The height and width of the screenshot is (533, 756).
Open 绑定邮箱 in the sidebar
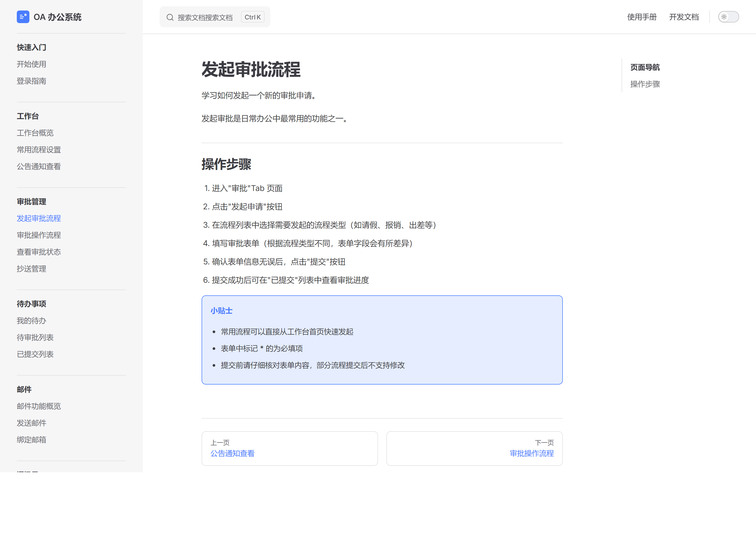31,440
